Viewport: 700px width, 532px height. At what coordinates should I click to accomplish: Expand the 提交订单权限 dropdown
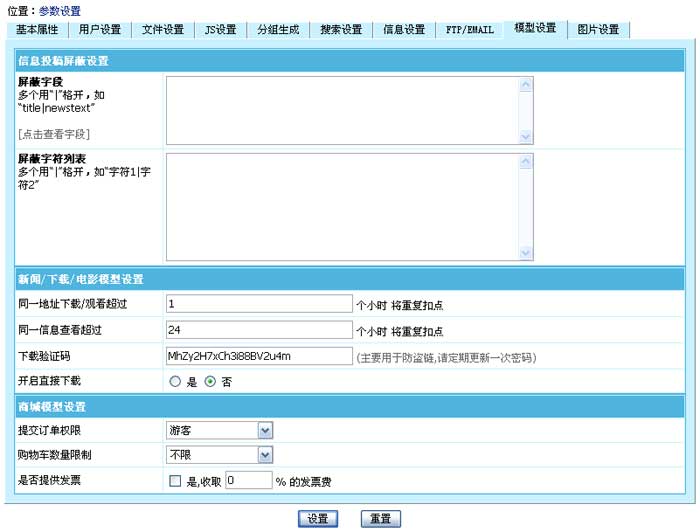pyautogui.click(x=220, y=430)
